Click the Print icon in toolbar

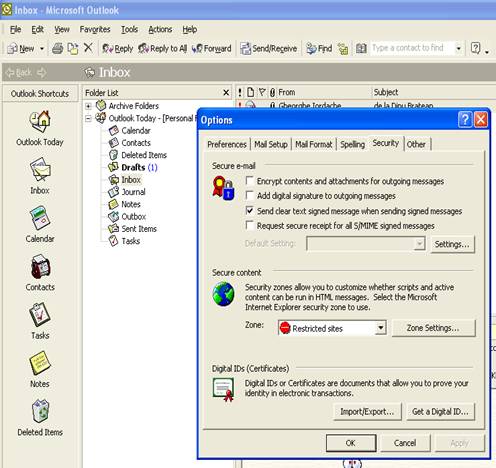[x=57, y=49]
